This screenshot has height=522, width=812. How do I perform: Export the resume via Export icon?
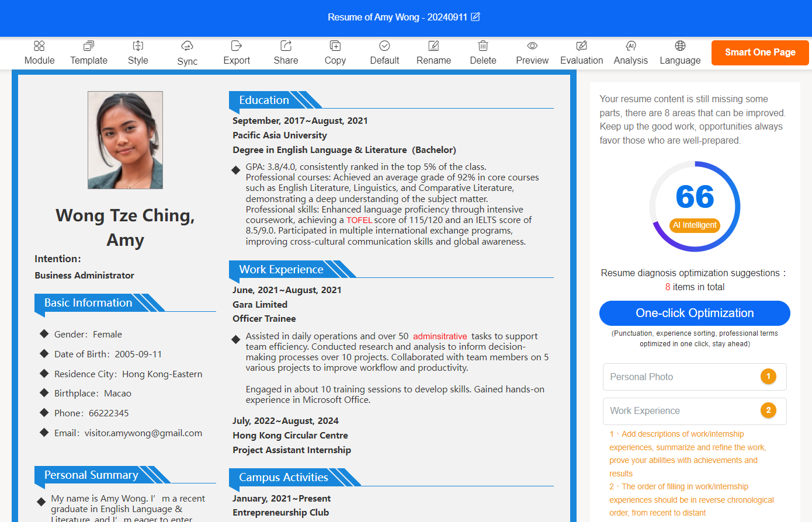point(237,46)
